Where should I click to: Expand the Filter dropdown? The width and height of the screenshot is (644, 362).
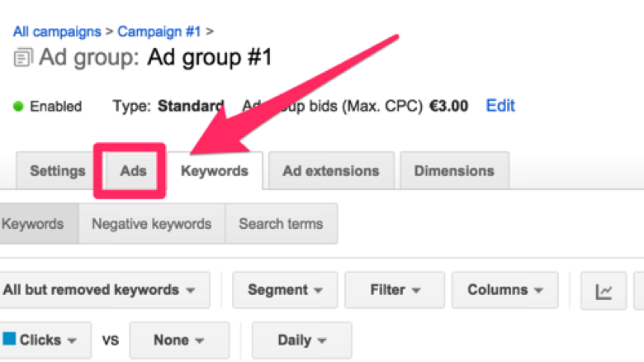(395, 290)
